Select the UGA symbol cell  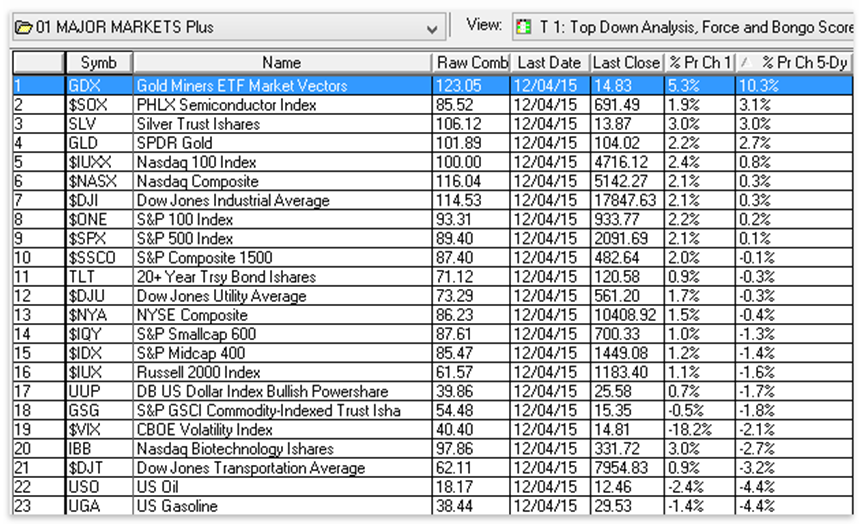pyautogui.click(x=99, y=506)
